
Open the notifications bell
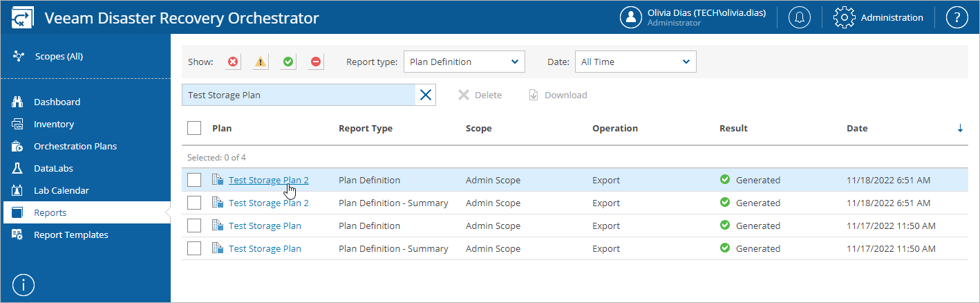[x=800, y=18]
